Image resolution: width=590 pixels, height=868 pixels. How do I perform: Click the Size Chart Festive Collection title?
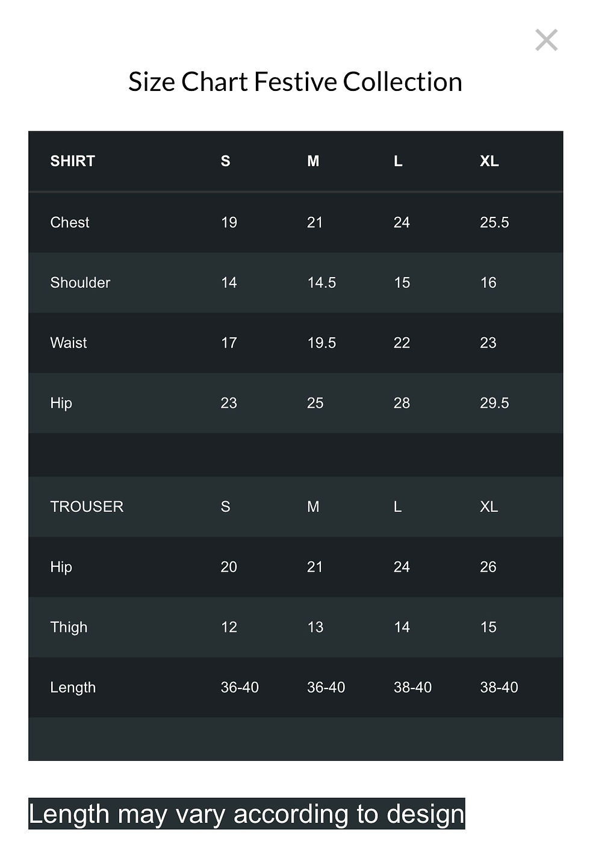[x=295, y=82]
